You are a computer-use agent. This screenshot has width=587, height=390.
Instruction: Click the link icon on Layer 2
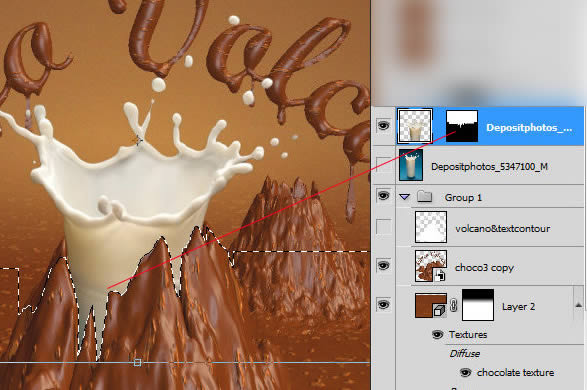coord(454,305)
